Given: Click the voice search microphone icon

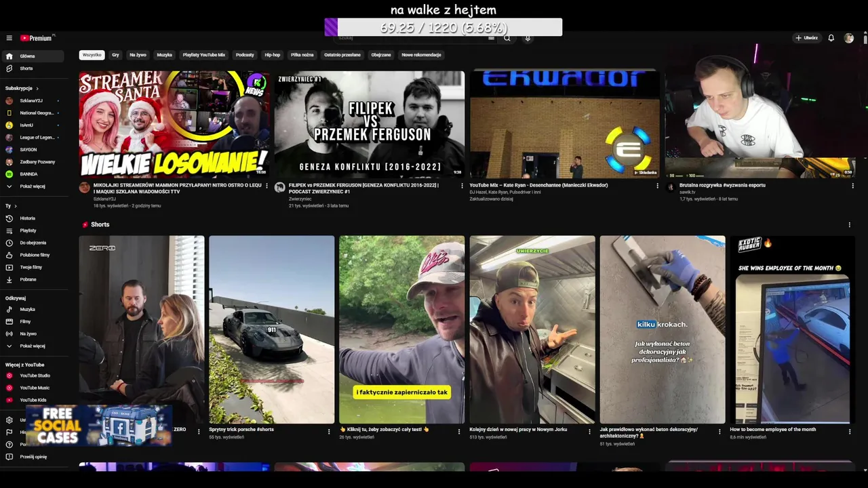Looking at the screenshot, I should [528, 38].
